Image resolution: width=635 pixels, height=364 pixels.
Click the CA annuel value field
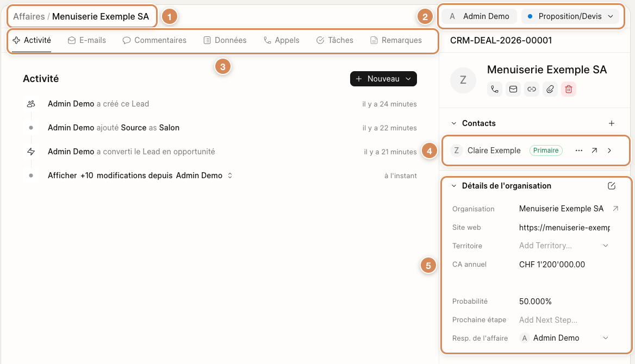pos(564,265)
